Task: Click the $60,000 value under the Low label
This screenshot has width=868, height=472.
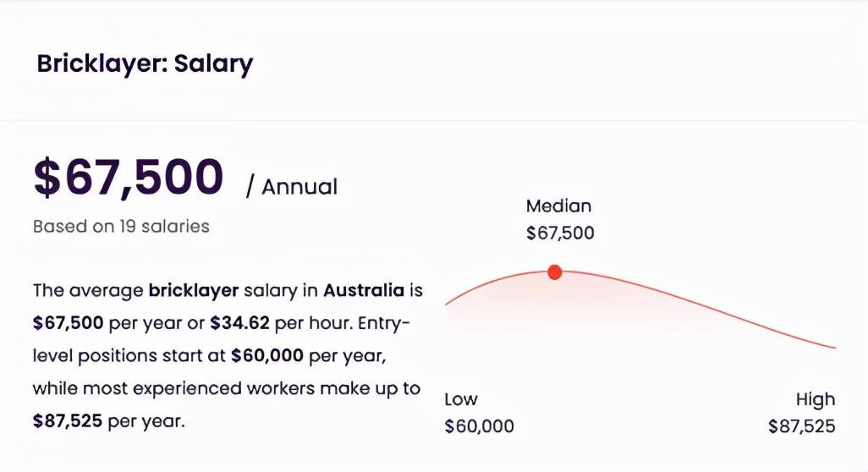Action: click(x=479, y=426)
